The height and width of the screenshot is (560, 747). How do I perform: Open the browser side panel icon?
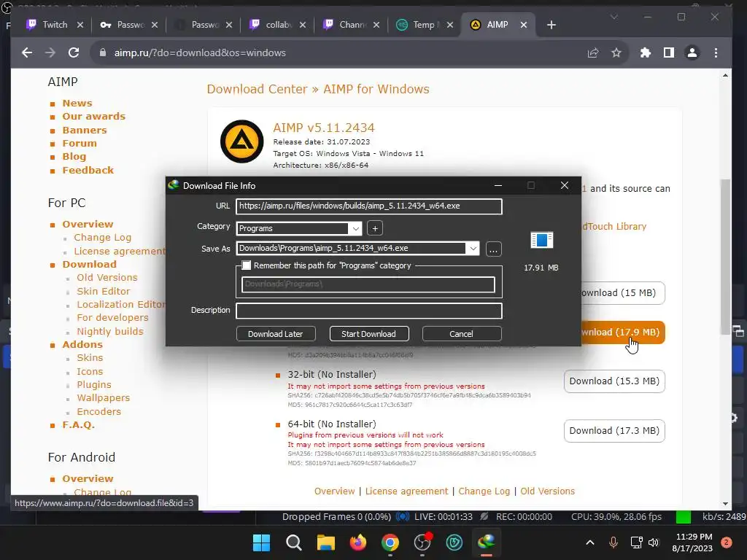click(x=669, y=52)
